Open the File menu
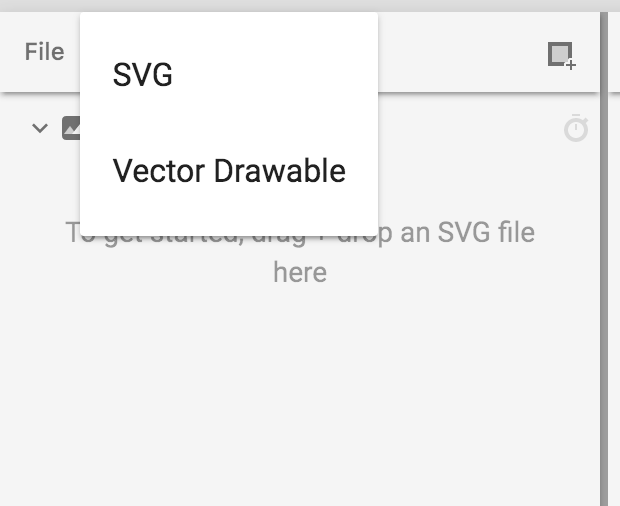 pos(44,52)
